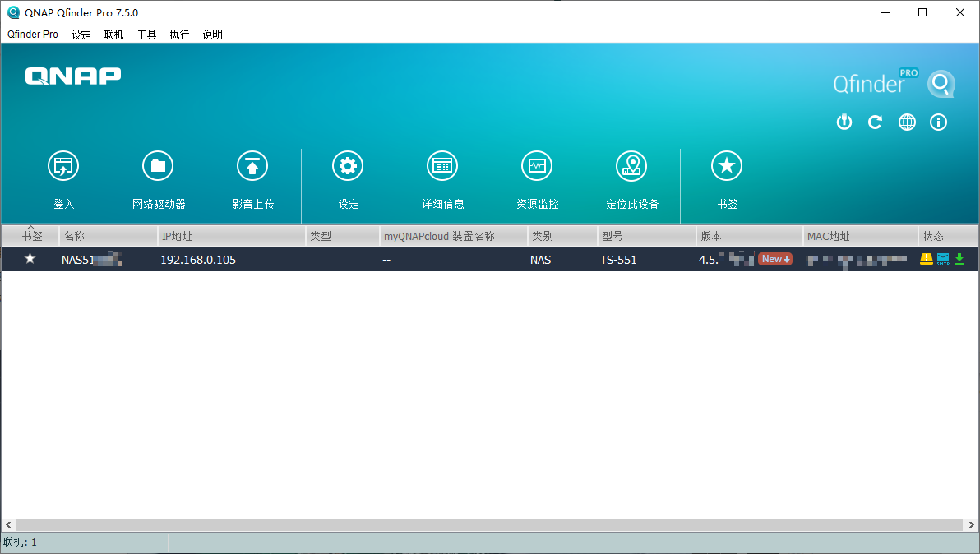
Task: Toggle bookmark star for NAS row
Action: coord(30,259)
